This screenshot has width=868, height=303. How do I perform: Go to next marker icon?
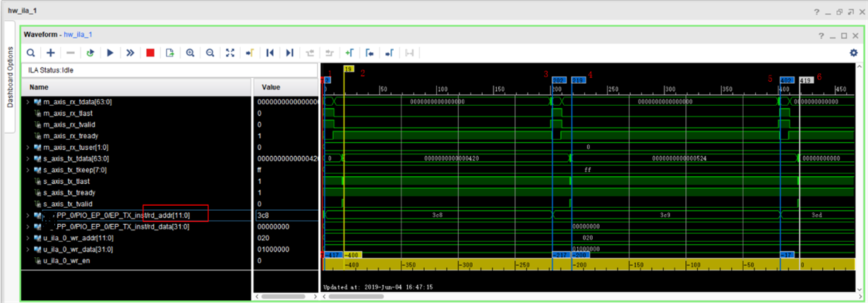[389, 53]
